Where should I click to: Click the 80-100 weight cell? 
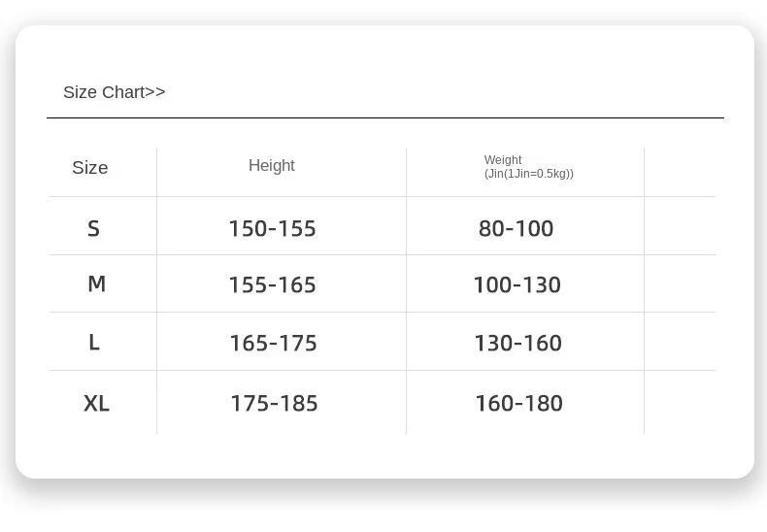coord(516,229)
